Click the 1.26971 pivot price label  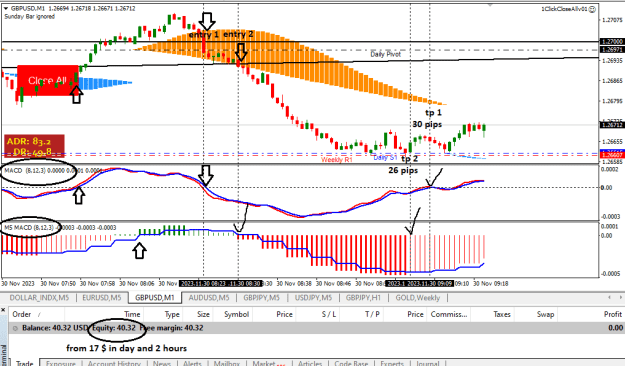(612, 50)
